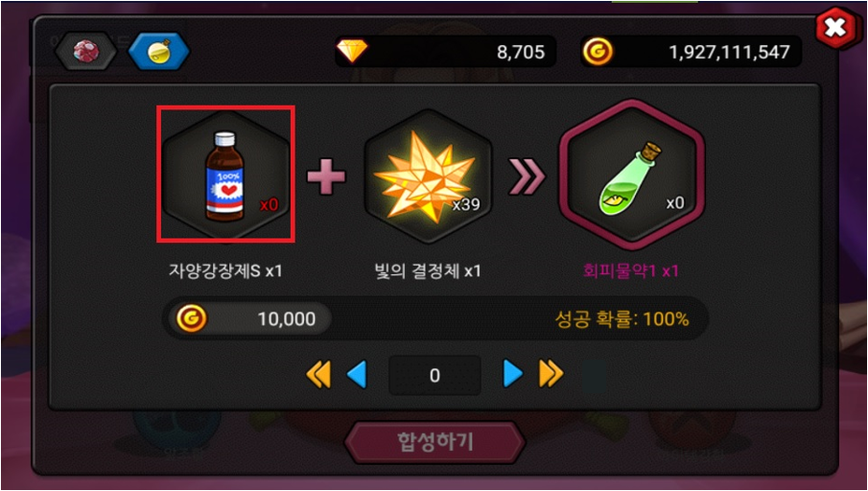Switch to the yellow potion synthesis tab
The height and width of the screenshot is (491, 868).
[159, 52]
